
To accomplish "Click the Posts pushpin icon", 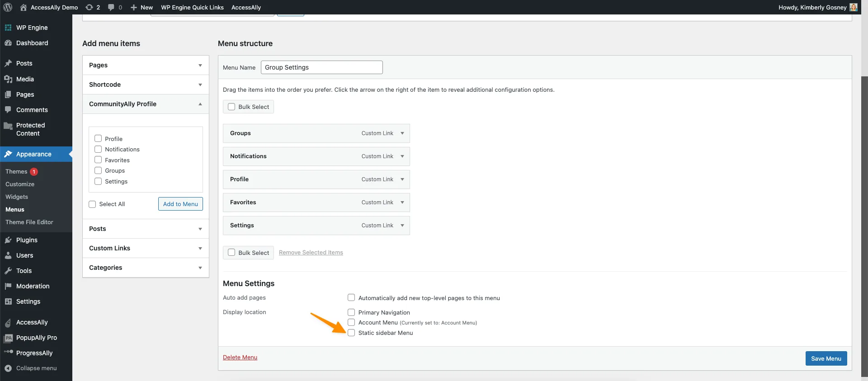I will click(8, 63).
